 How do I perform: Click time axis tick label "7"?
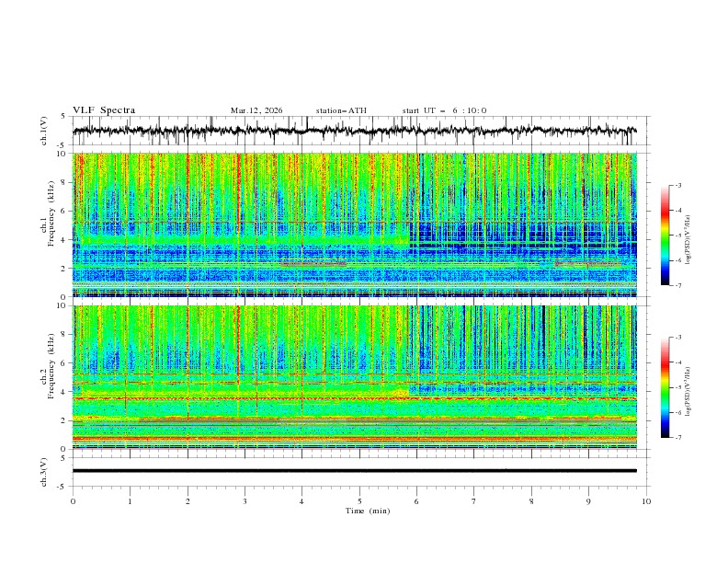click(x=474, y=501)
